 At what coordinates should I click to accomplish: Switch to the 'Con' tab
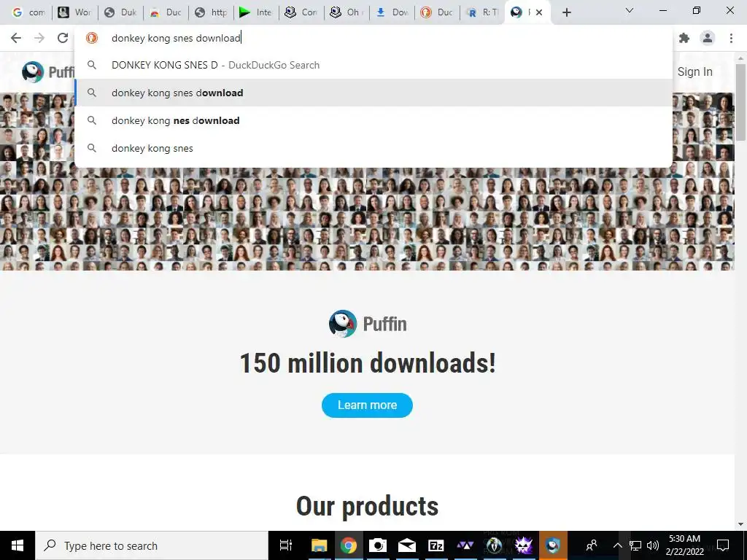[301, 12]
